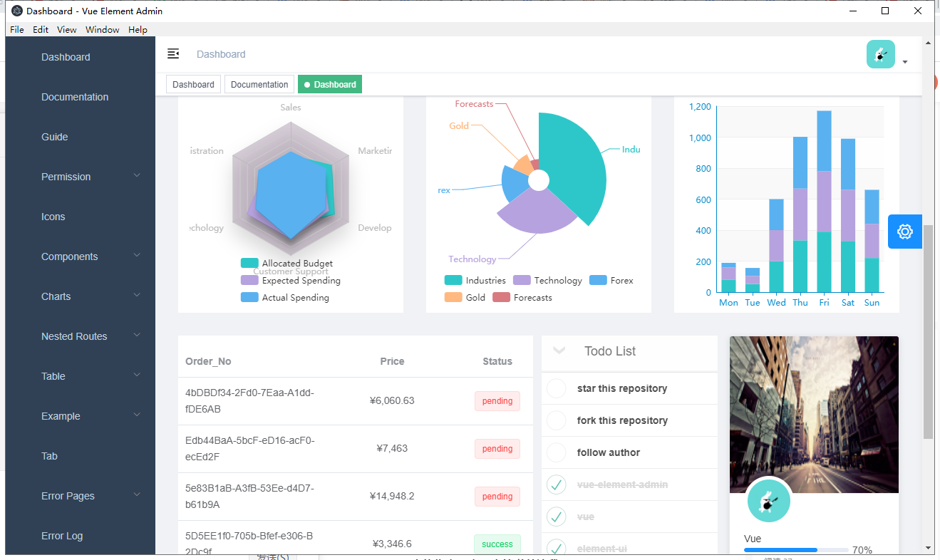
Task: Open the Window menu
Action: tap(103, 30)
